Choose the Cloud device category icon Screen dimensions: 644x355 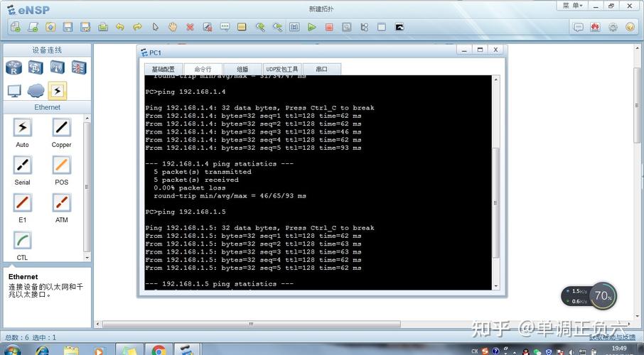click(x=36, y=90)
